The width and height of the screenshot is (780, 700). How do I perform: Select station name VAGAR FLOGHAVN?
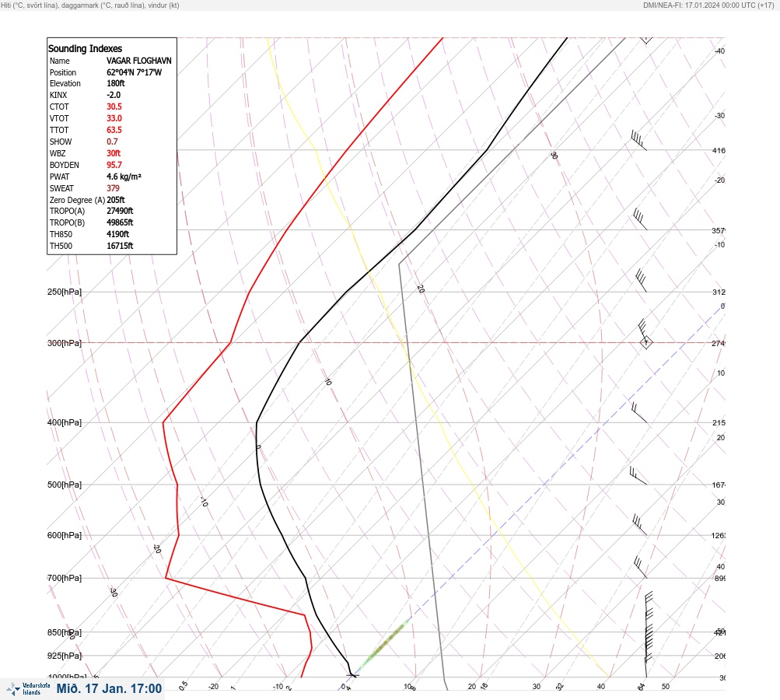138,61
